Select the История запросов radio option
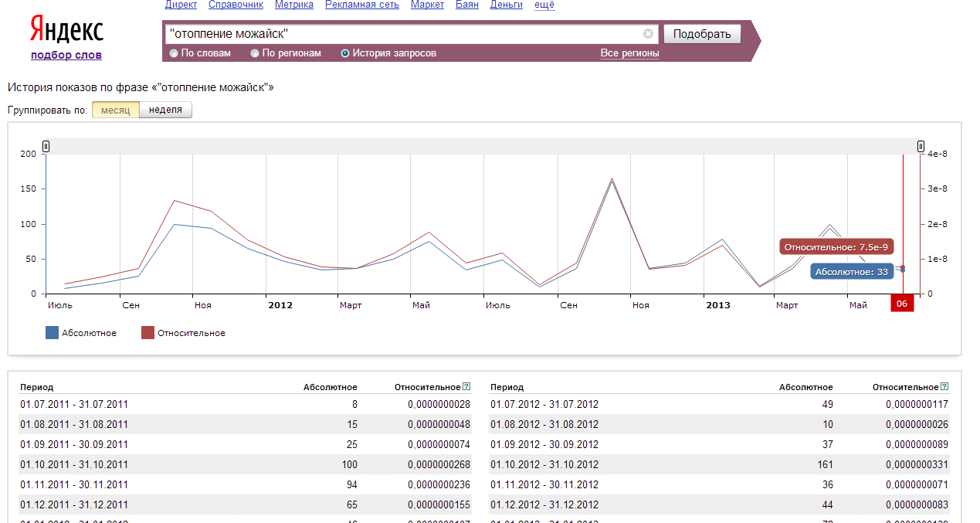 (x=345, y=53)
